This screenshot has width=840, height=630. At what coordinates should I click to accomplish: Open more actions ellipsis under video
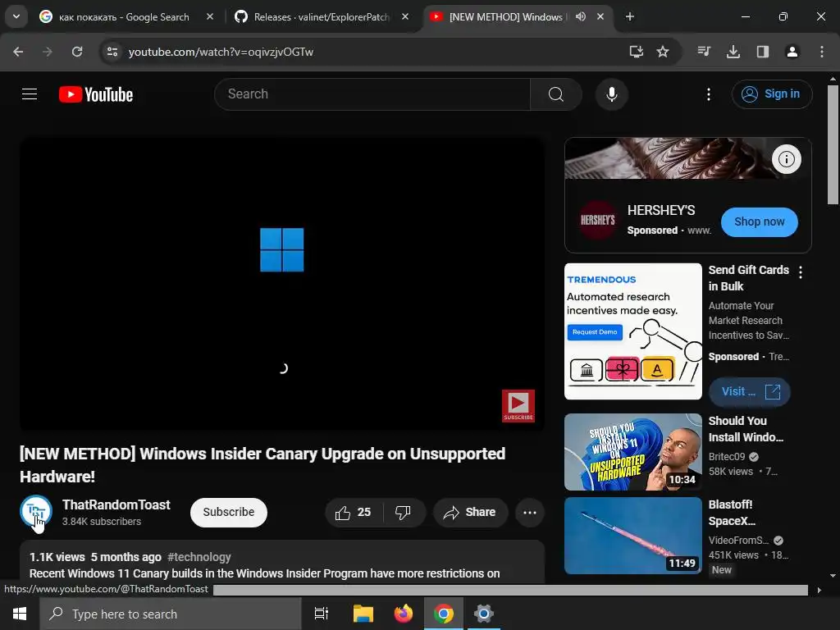[530, 513]
